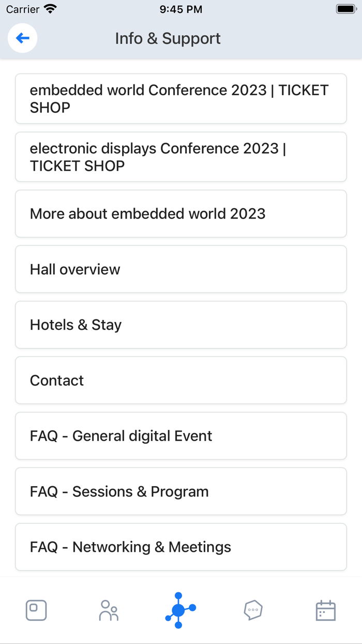This screenshot has height=644, width=362.
Task: Open FAQ - Sessions & Program
Action: coord(180,491)
